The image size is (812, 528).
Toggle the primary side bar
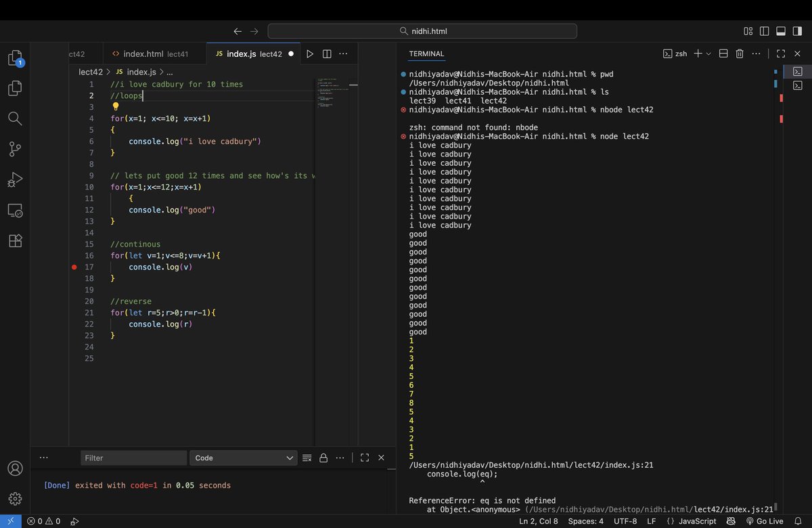point(764,31)
